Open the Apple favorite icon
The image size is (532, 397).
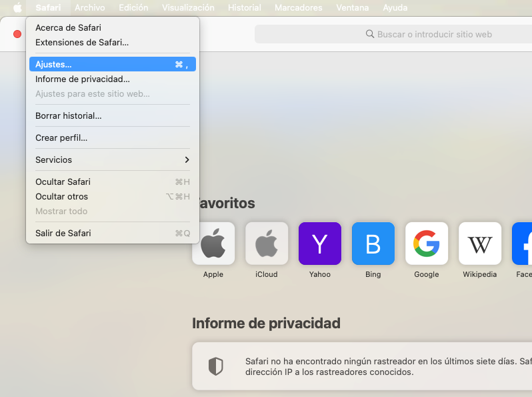click(213, 244)
